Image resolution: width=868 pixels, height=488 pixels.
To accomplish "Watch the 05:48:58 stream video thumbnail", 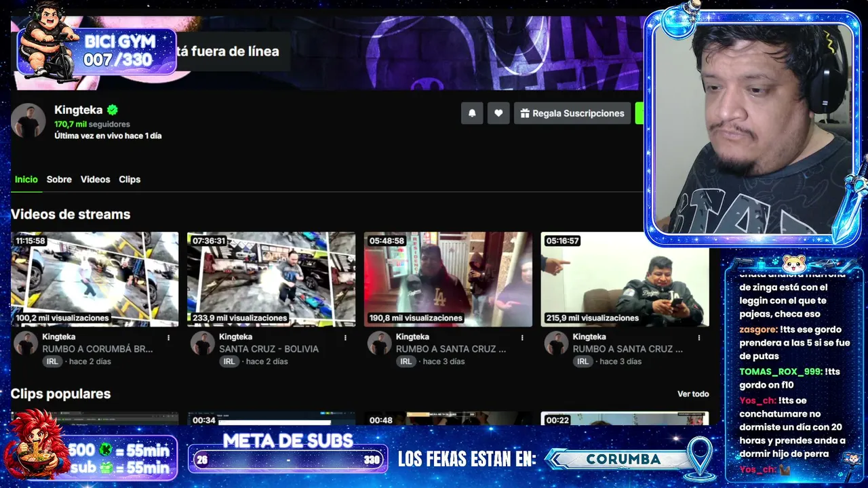I will 448,279.
